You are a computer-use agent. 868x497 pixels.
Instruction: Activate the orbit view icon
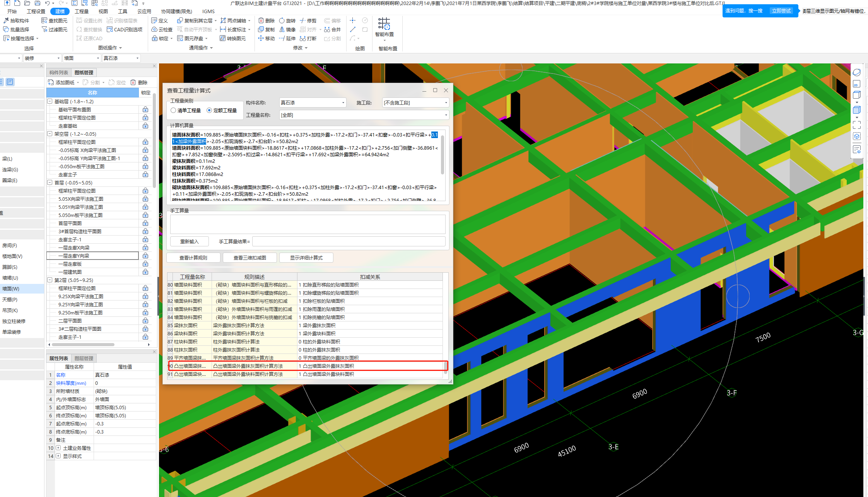[x=857, y=72]
